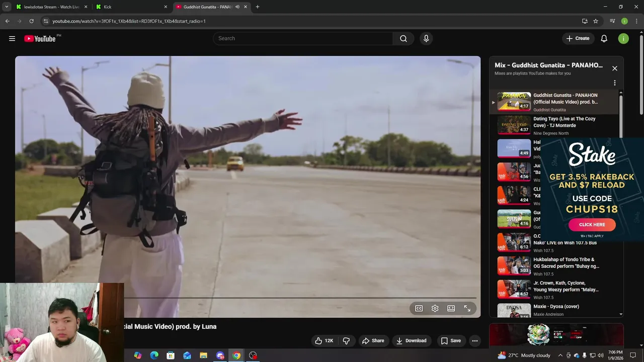This screenshot has height=362, width=644.
Task: Show hidden system tray icons
Action: click(560, 355)
